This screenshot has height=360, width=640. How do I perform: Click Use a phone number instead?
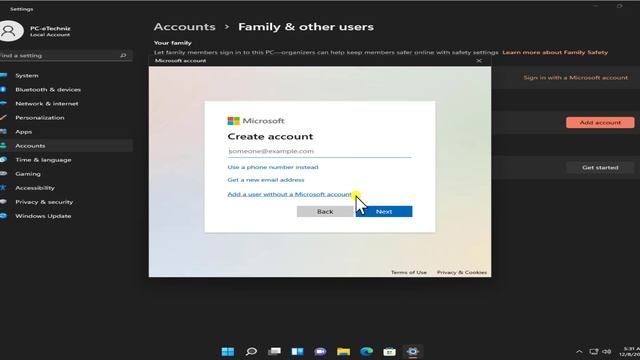pyautogui.click(x=273, y=167)
